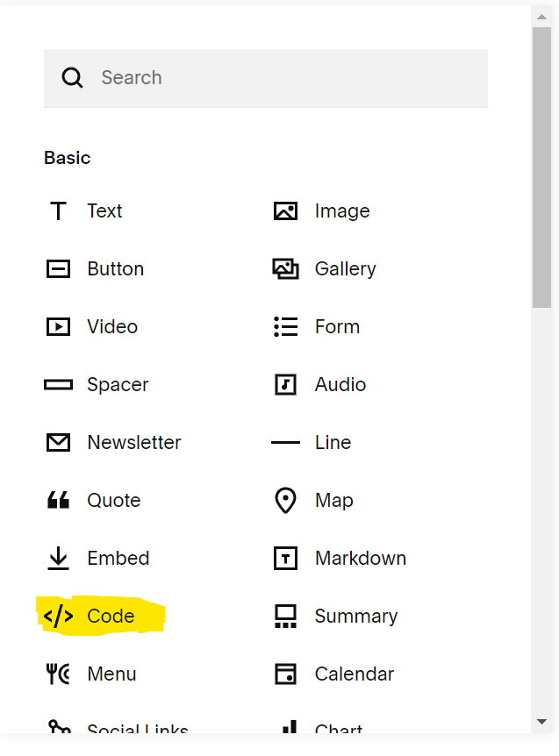The image size is (559, 756).
Task: Select the Form list icon
Action: [x=285, y=327]
